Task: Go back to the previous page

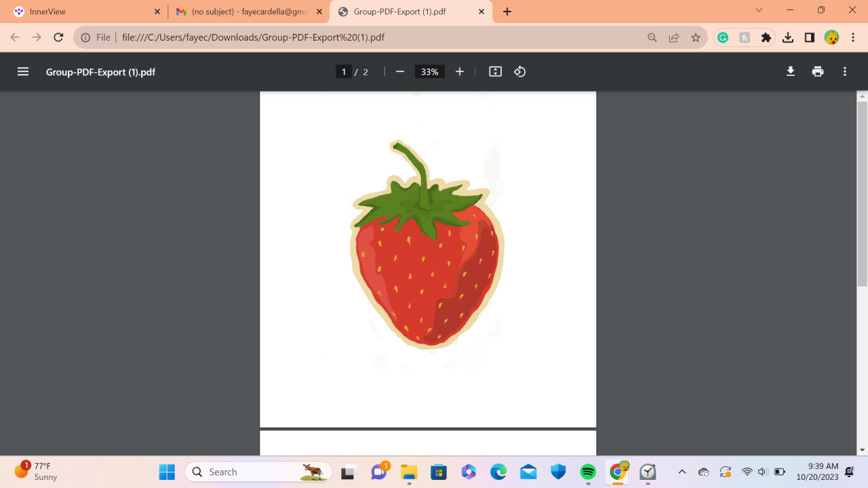Action: point(15,38)
